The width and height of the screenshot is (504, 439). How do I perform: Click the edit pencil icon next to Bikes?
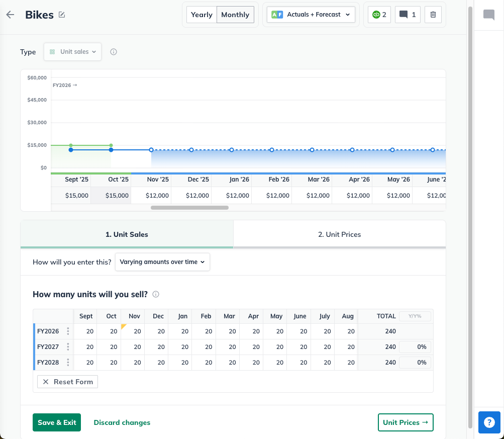coord(62,15)
